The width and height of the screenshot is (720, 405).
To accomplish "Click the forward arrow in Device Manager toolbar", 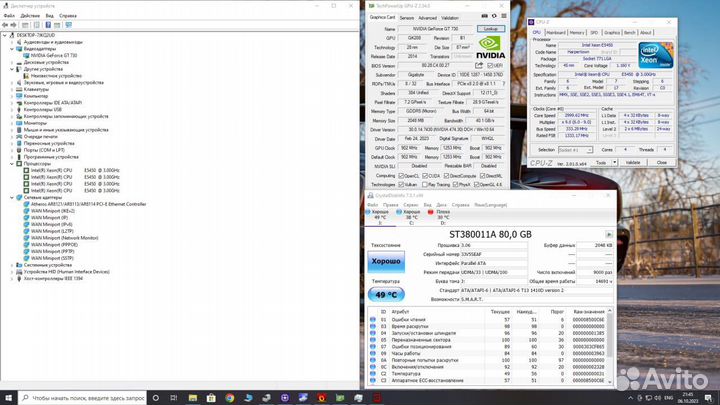I will 13,25.
